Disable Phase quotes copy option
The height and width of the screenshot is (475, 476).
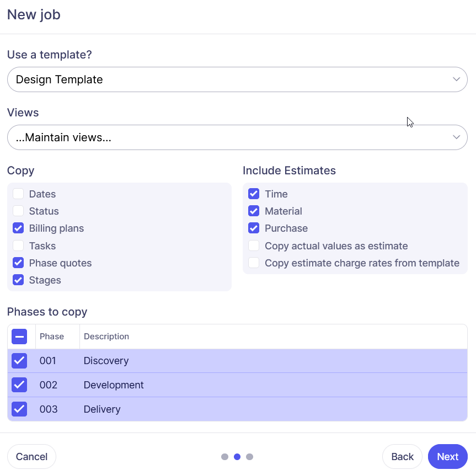18,263
